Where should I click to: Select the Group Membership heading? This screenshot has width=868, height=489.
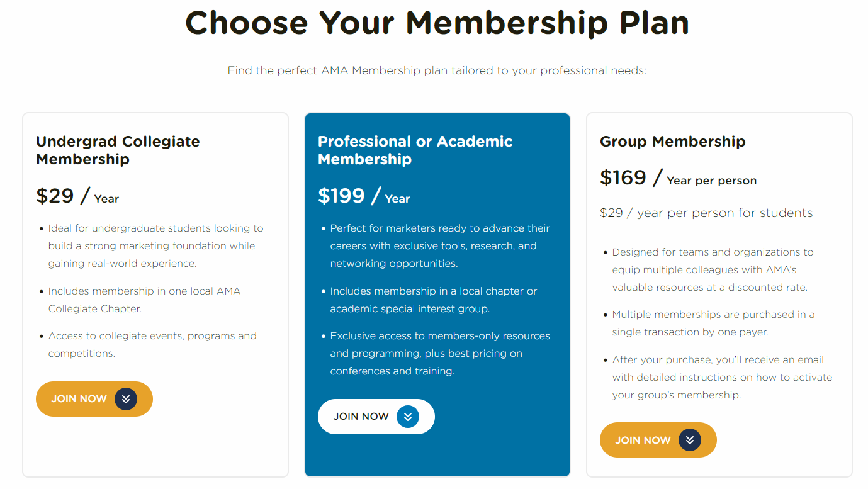click(672, 142)
